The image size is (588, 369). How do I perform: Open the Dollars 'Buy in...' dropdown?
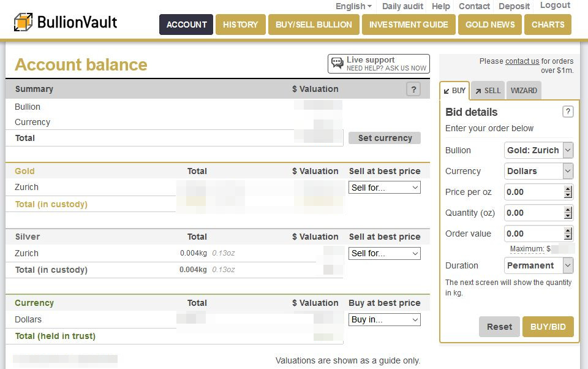click(385, 319)
